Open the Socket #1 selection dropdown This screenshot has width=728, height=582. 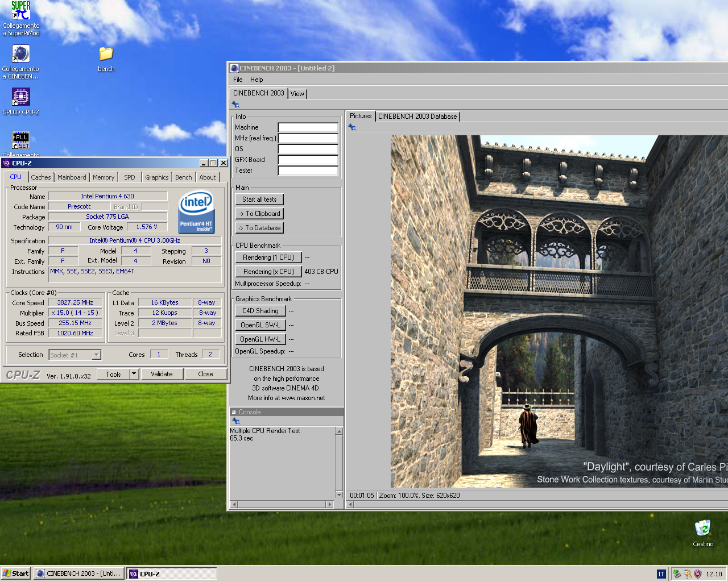[97, 355]
